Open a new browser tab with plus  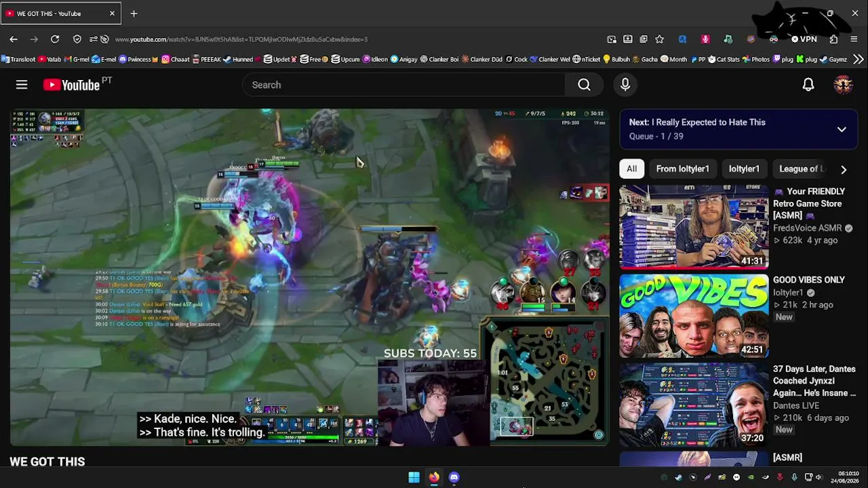tap(134, 14)
